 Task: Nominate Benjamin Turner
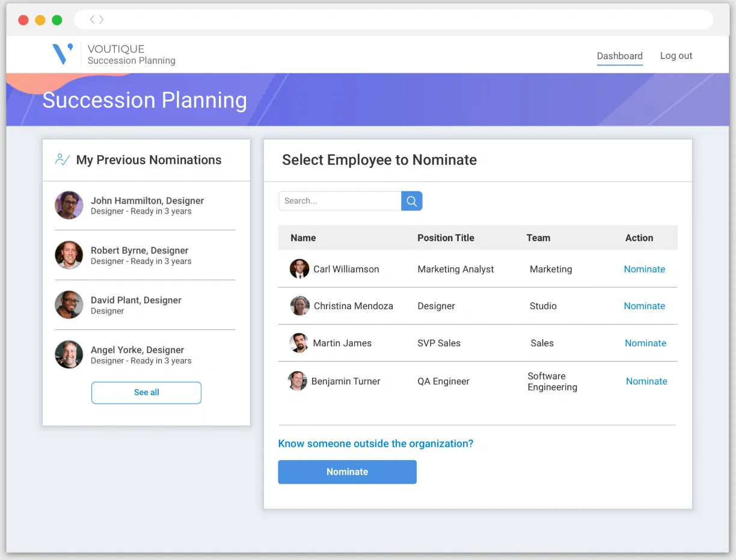pos(646,381)
